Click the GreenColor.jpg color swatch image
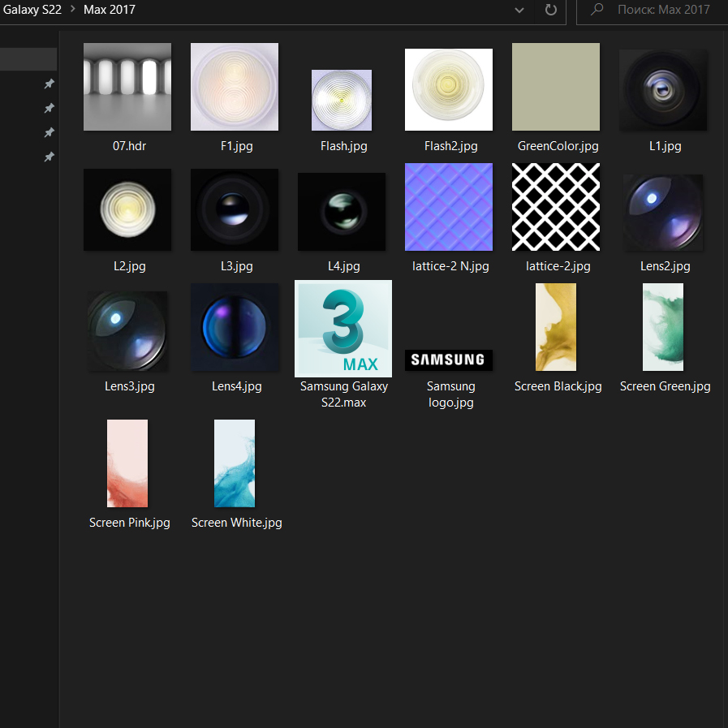 click(556, 87)
